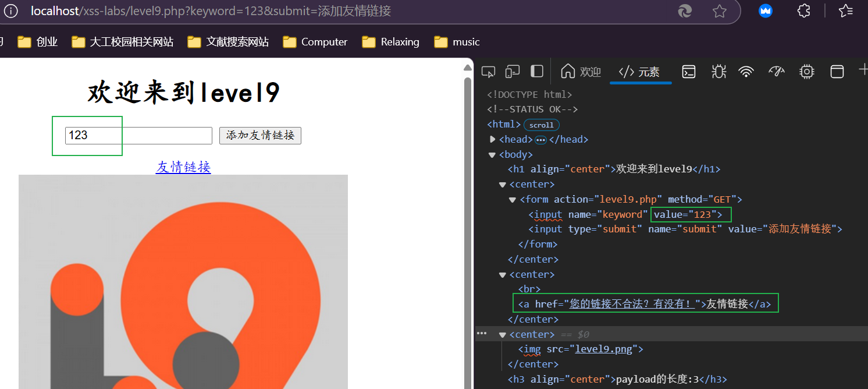Toggle device emulation in DevTools
Image resolution: width=868 pixels, height=389 pixels.
coord(513,72)
